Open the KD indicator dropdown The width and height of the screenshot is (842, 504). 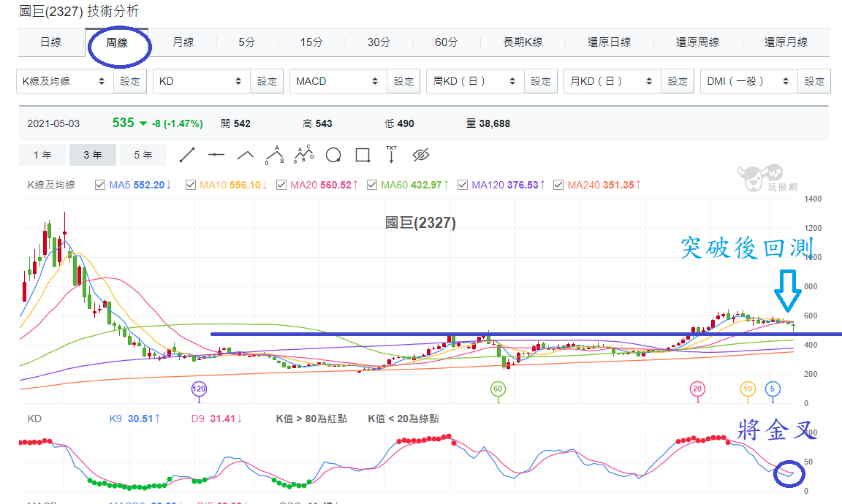pyautogui.click(x=202, y=81)
